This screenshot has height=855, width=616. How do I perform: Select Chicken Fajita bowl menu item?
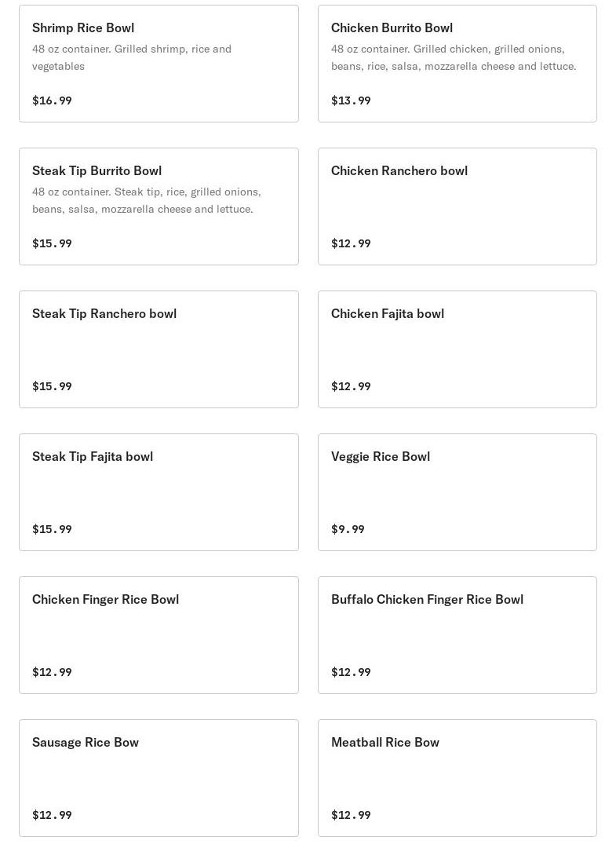387,314
